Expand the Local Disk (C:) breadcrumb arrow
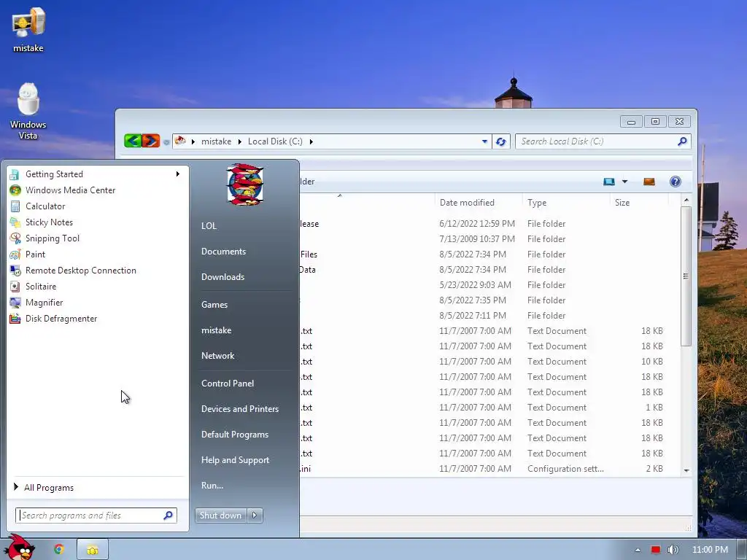Viewport: 747px width, 560px height. click(x=311, y=141)
